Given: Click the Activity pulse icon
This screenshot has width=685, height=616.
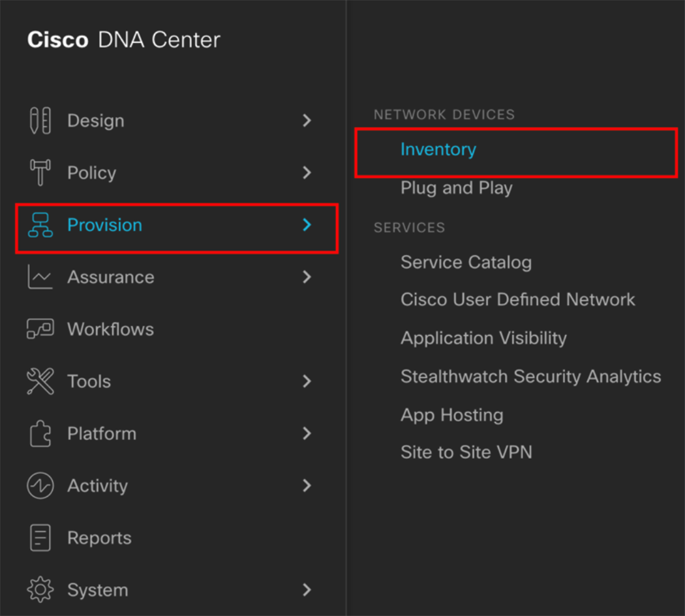Looking at the screenshot, I should (x=40, y=486).
